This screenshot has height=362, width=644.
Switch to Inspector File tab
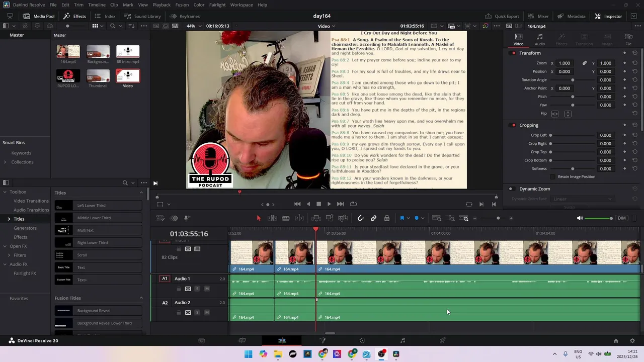point(628,39)
